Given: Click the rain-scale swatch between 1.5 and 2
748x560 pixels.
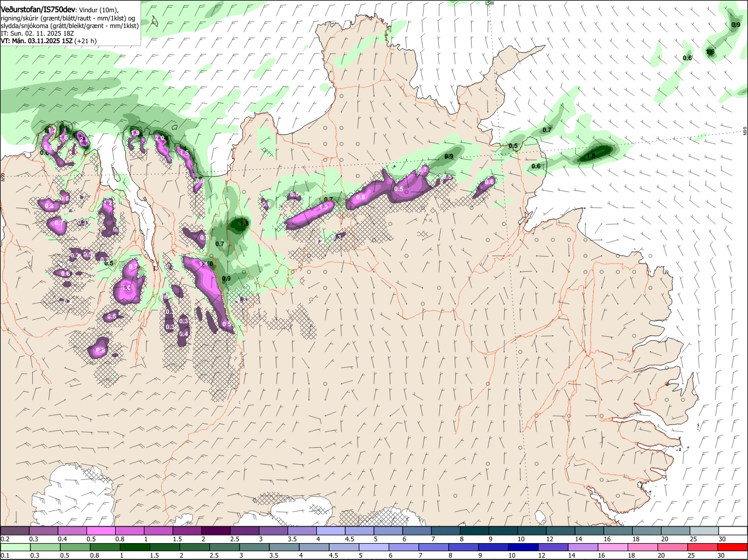Looking at the screenshot, I should coord(164,547).
